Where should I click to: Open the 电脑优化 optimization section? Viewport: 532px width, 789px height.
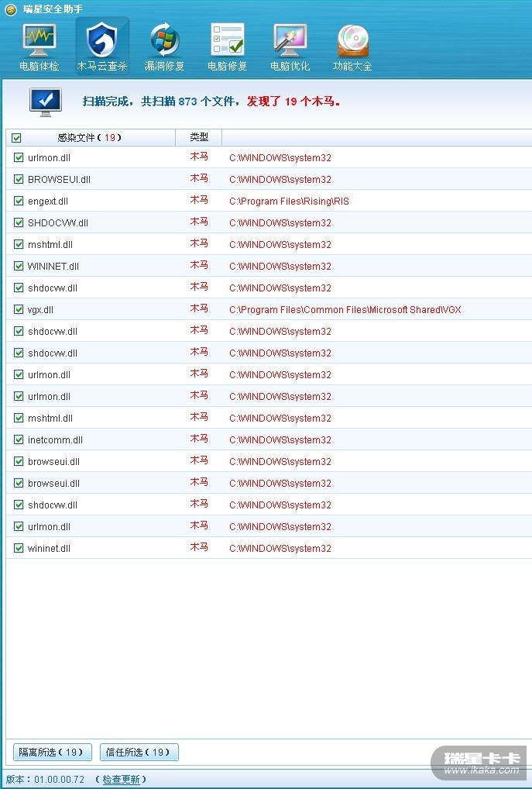[290, 47]
